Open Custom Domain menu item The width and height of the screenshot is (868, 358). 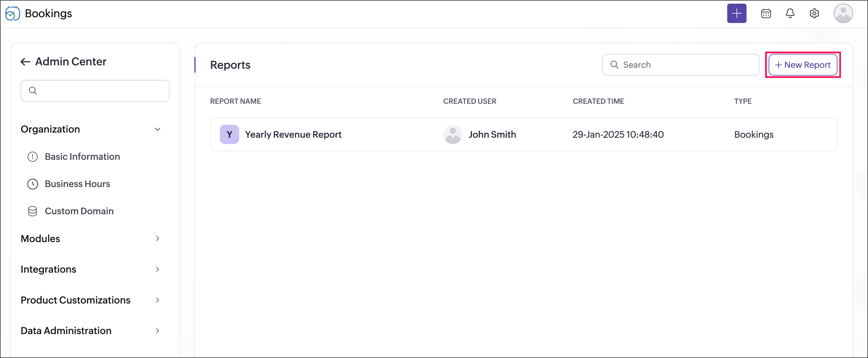pyautogui.click(x=79, y=211)
